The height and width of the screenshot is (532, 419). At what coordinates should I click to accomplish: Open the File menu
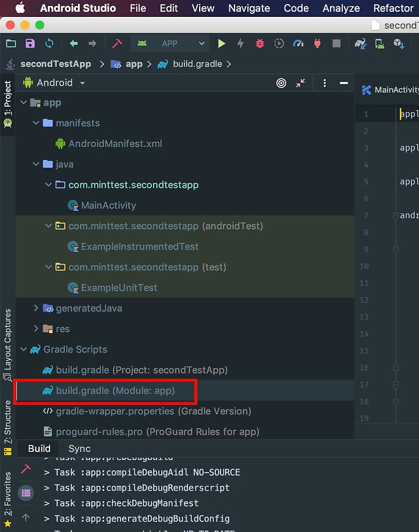coord(138,8)
